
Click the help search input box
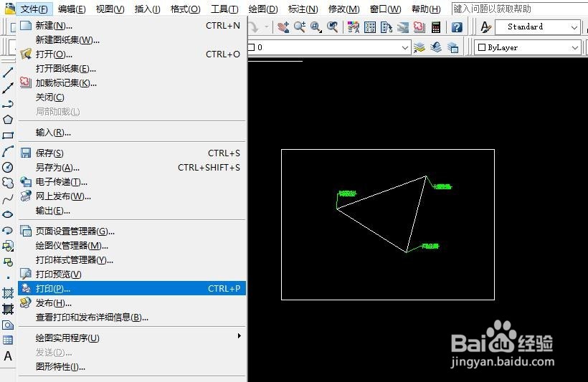[519, 9]
